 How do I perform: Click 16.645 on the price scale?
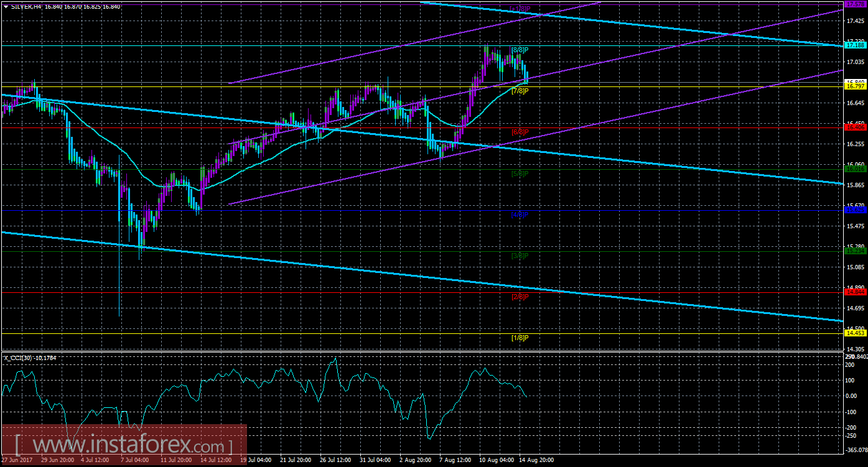pyautogui.click(x=855, y=103)
